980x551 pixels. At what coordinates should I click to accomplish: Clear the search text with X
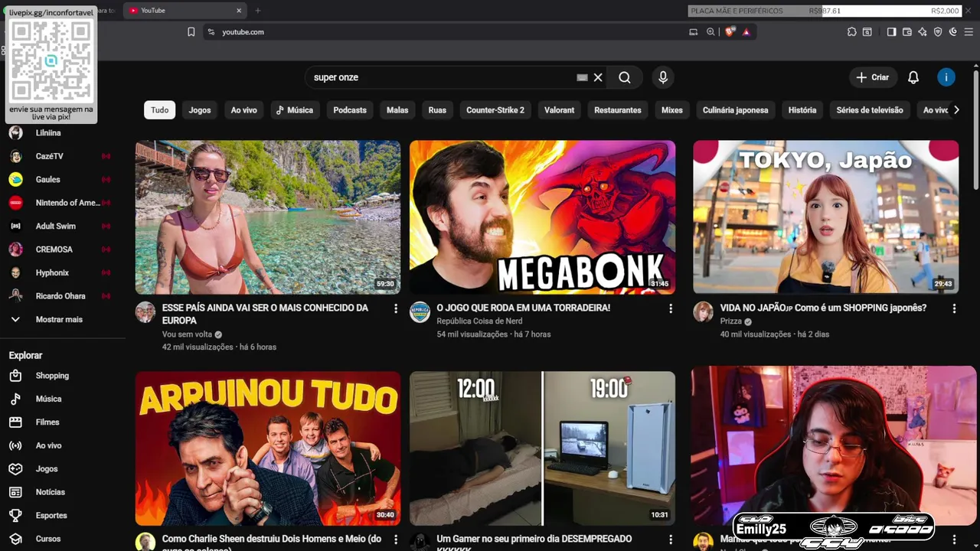coord(598,77)
